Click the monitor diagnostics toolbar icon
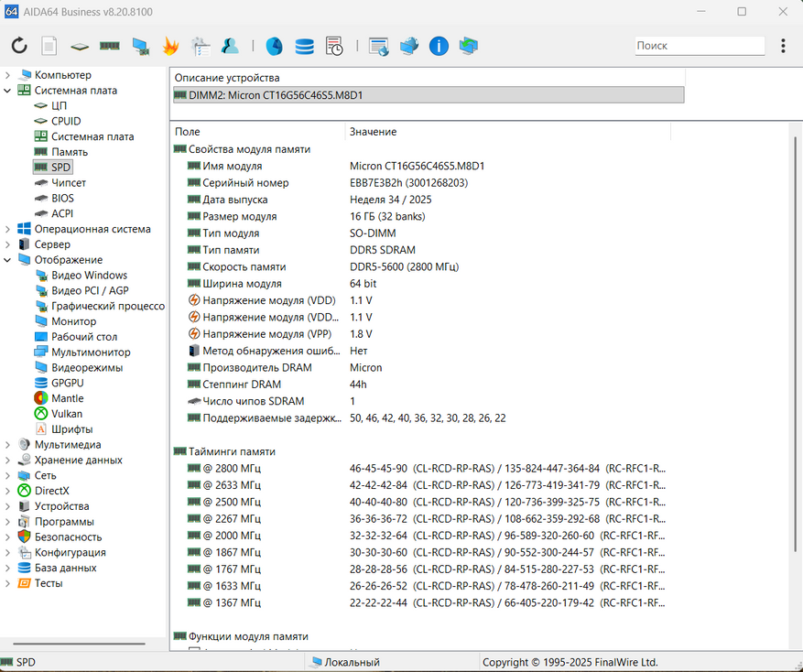The image size is (803, 672). [140, 46]
